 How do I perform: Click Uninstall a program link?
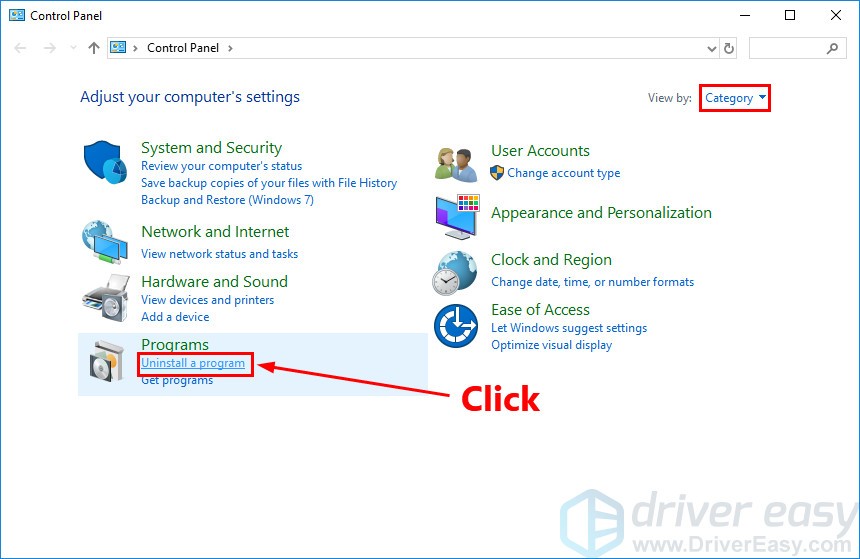pos(193,363)
